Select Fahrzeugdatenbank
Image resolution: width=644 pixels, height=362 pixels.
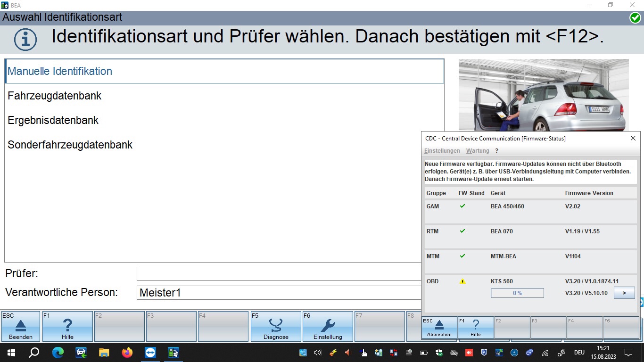224,96
